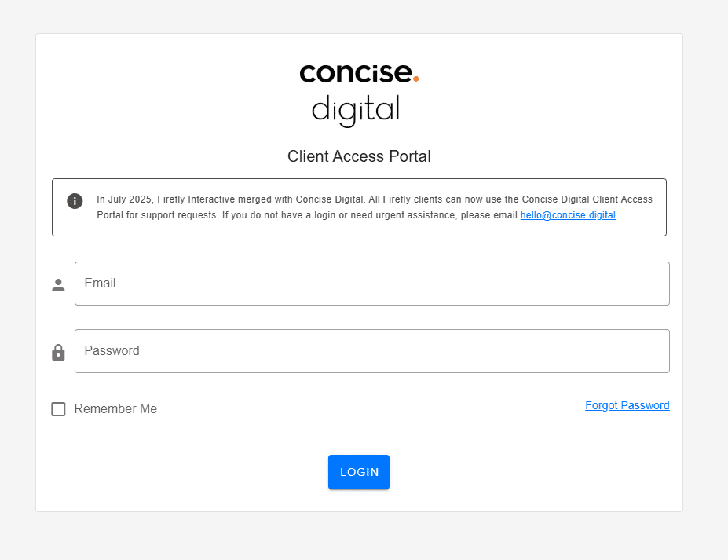The image size is (728, 560).
Task: Click the hello@concise.digital email link
Action: (568, 215)
